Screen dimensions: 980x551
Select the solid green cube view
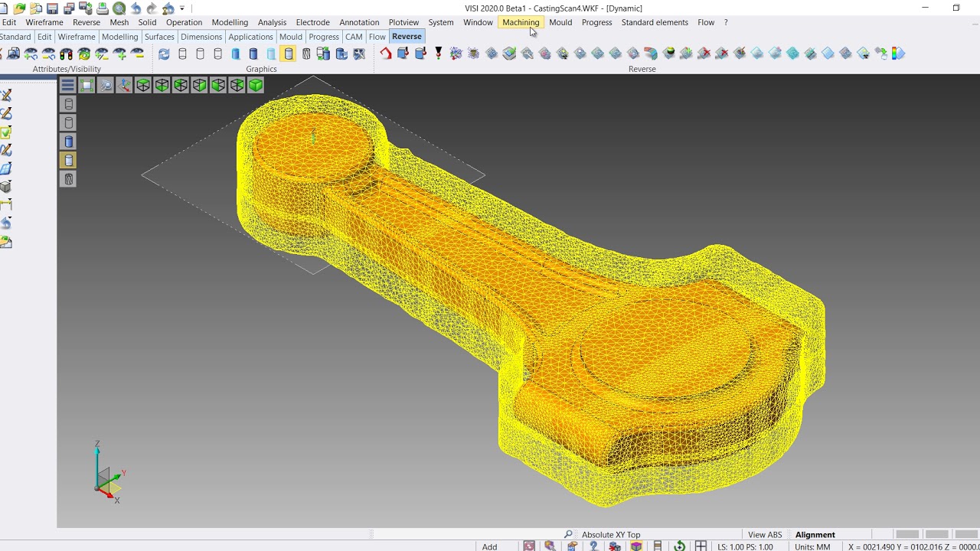tap(256, 86)
